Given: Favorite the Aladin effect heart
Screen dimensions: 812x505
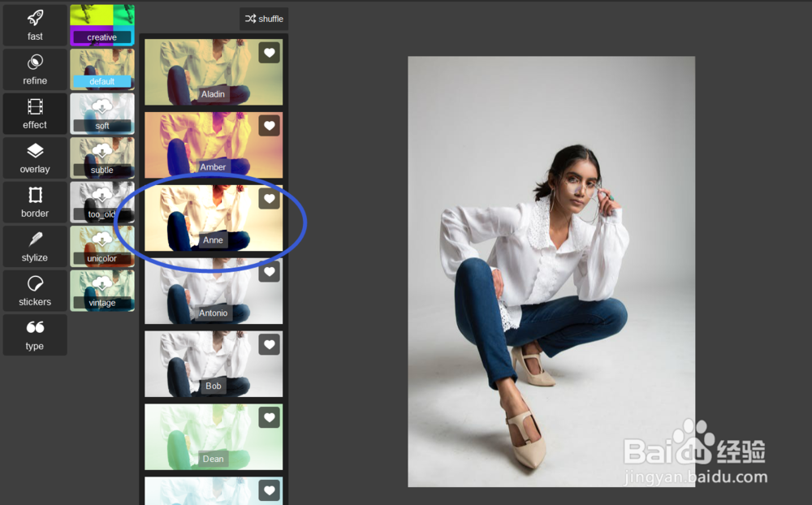Looking at the screenshot, I should tap(270, 52).
